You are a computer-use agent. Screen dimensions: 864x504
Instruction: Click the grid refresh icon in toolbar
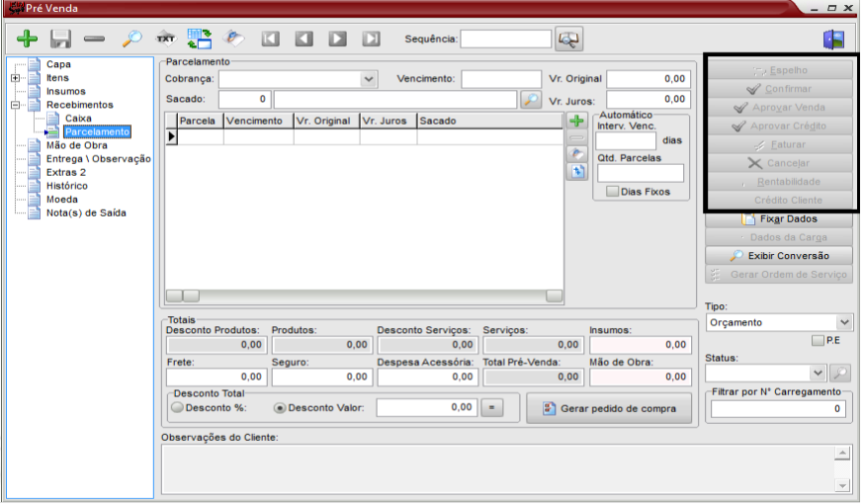click(x=200, y=40)
